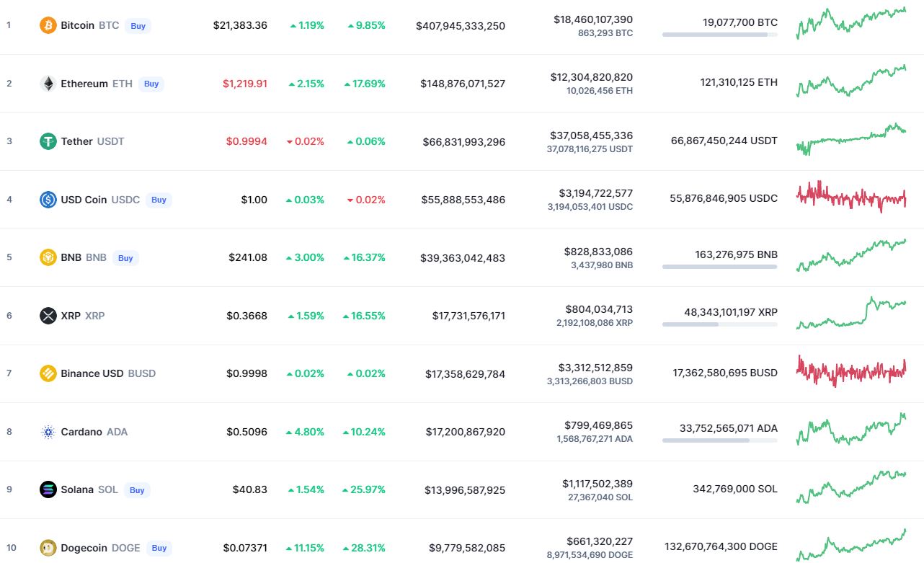The width and height of the screenshot is (924, 563).
Task: Click the XRP circulating supply progress bar
Action: 719,324
